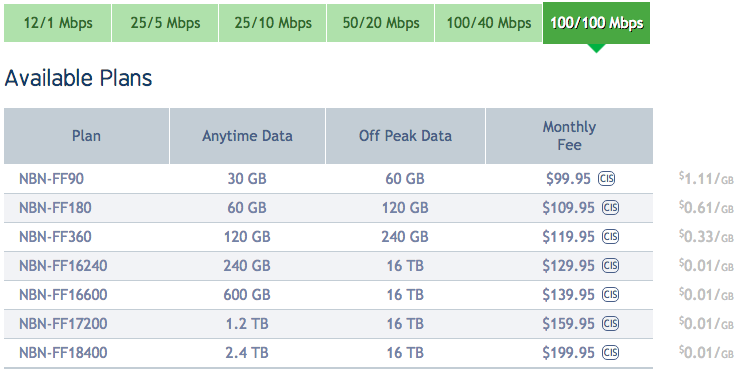Select the NBN-FF18400 plan name
Screen dimensions: 749x376
tap(63, 353)
